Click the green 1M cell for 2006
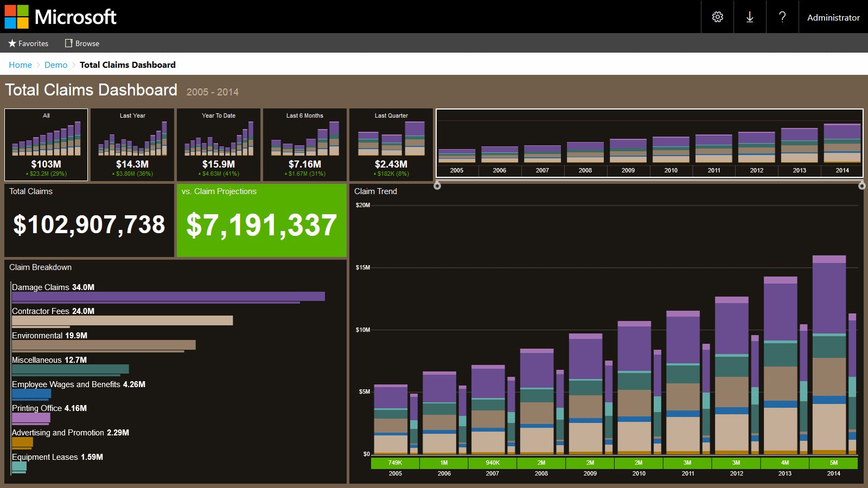 pos(444,463)
